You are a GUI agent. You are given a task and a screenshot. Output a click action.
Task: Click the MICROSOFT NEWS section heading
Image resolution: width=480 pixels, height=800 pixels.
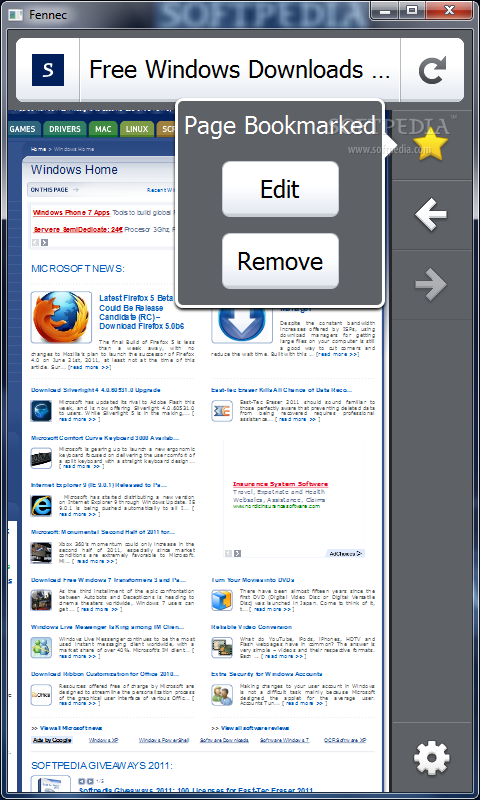78,269
